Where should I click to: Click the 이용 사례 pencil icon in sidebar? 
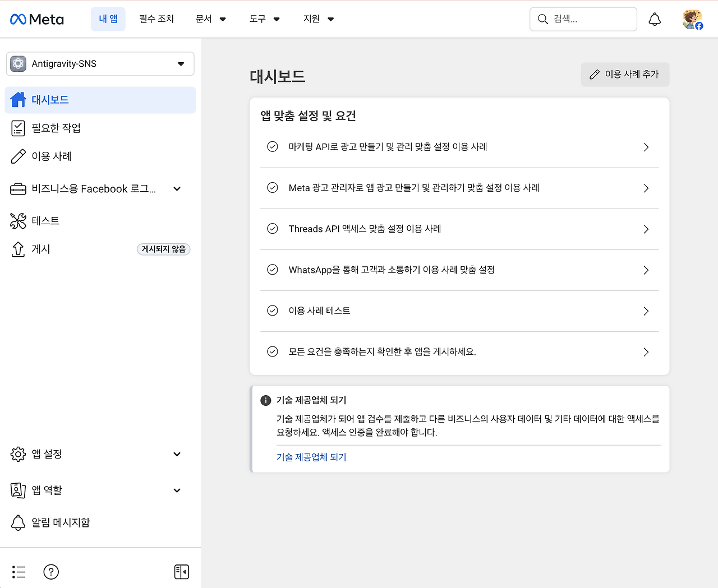coord(18,156)
